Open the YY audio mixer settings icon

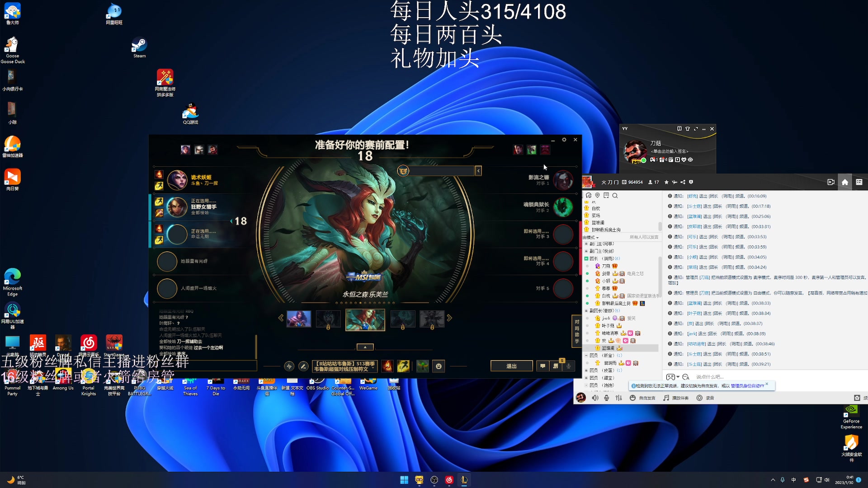[x=618, y=398]
